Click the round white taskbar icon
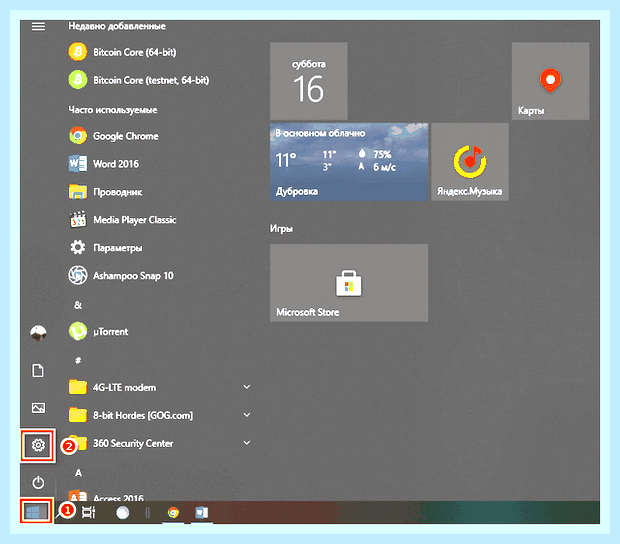The image size is (620, 544). [123, 513]
